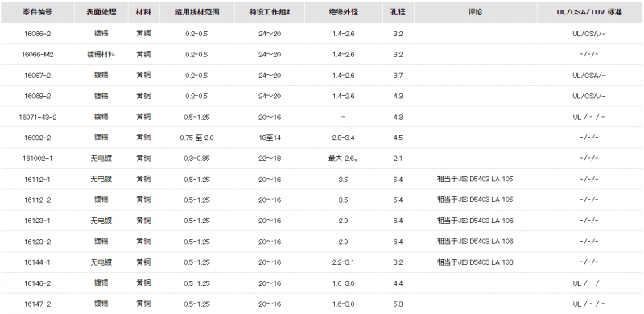Click the 特设工作组# column header

(270, 12)
